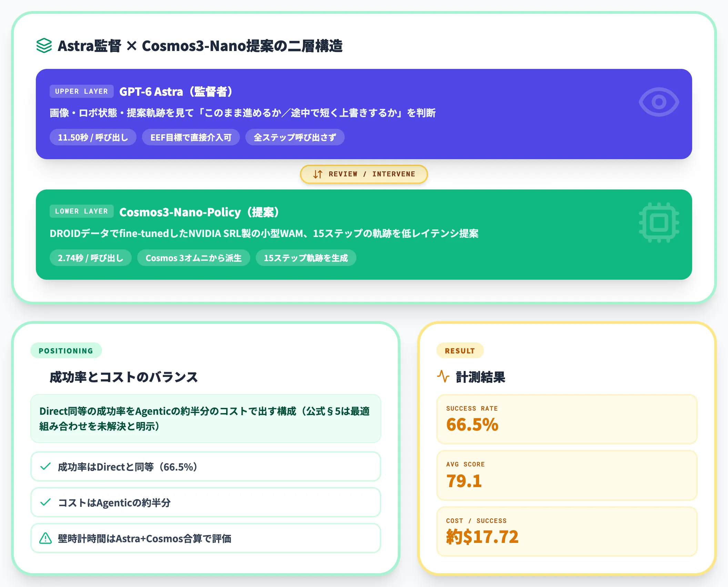Click the 2.74秒 / 呼び出し chip
728x587 pixels.
pos(91,258)
